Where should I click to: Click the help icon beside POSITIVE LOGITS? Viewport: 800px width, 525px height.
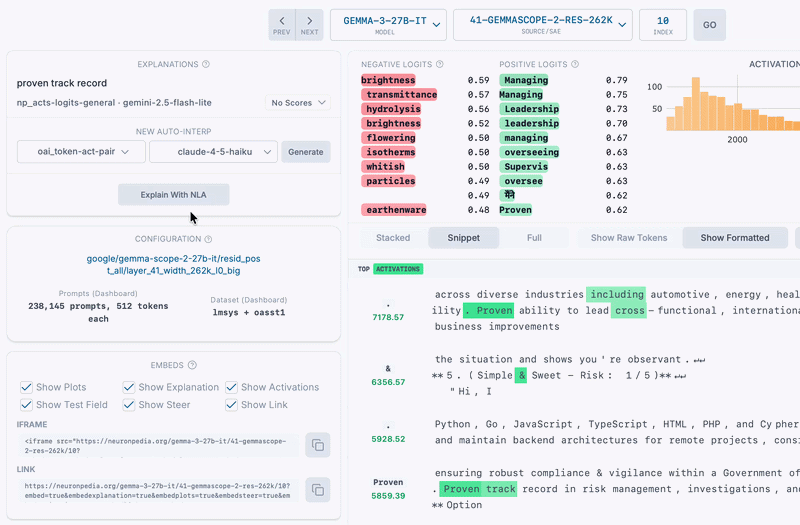click(x=575, y=64)
